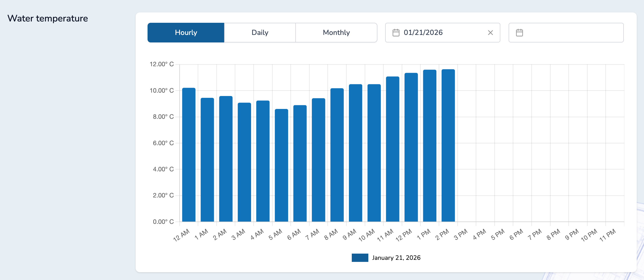
Task: Click the calendar icon in empty date field
Action: (x=519, y=33)
